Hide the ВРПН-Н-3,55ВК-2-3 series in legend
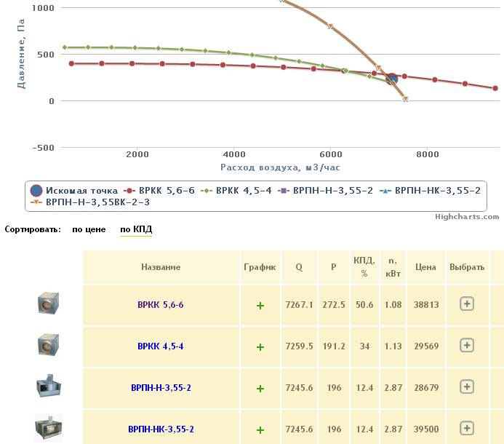Screen dimensions: 504x444 coord(97,202)
